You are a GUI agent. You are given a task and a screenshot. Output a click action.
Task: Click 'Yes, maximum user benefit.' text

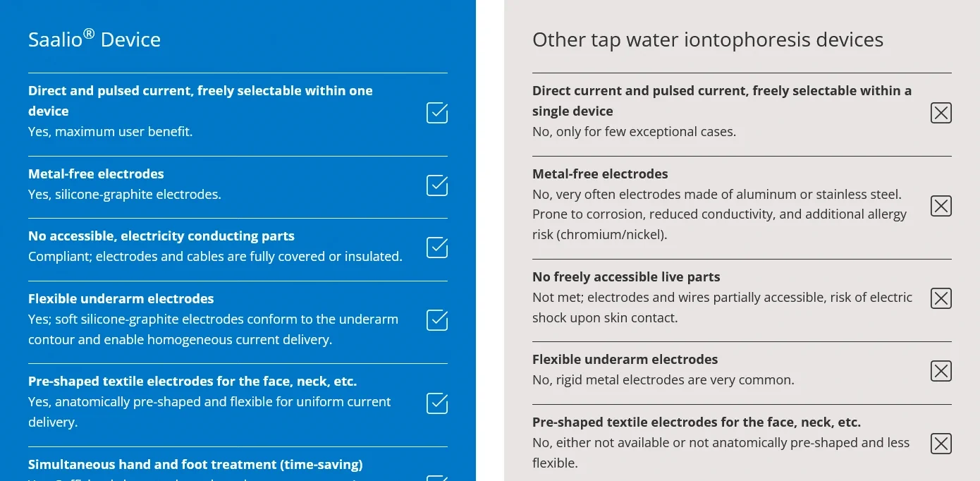pyautogui.click(x=110, y=131)
